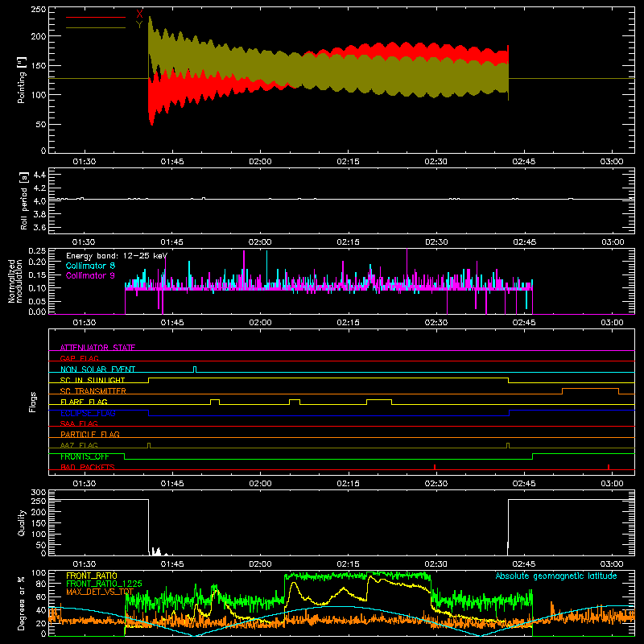Screen dimensions: 644x644
Task: Click the PARTICLE_FLAG label
Action: tap(90, 434)
